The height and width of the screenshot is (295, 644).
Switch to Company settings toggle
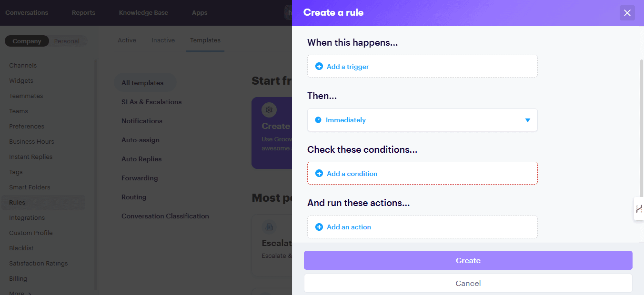point(27,41)
